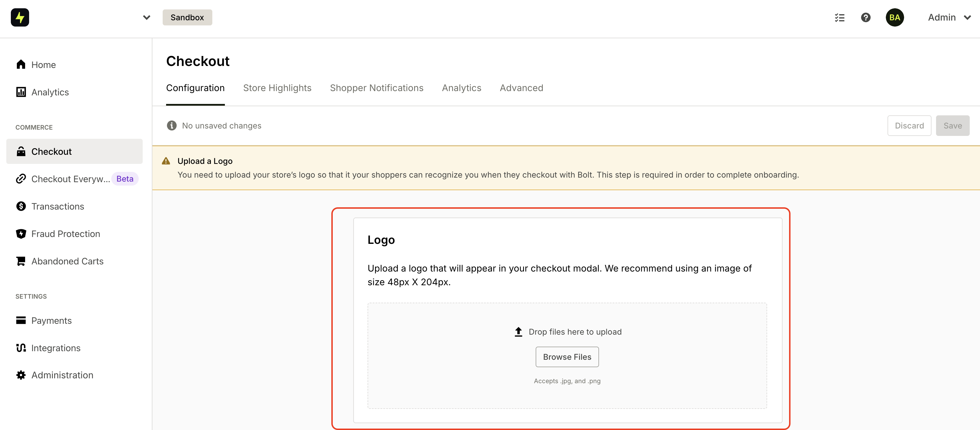Viewport: 980px width, 430px height.
Task: Expand the merchant selector chevron
Action: tap(146, 17)
